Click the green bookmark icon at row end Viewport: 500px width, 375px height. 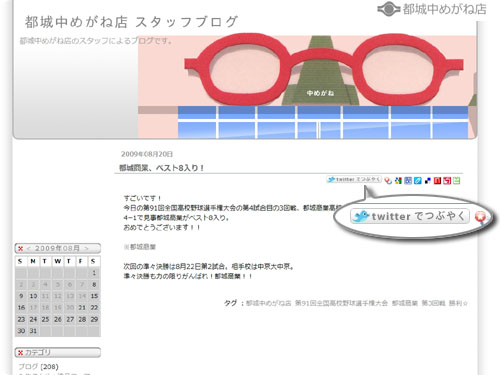tap(457, 181)
